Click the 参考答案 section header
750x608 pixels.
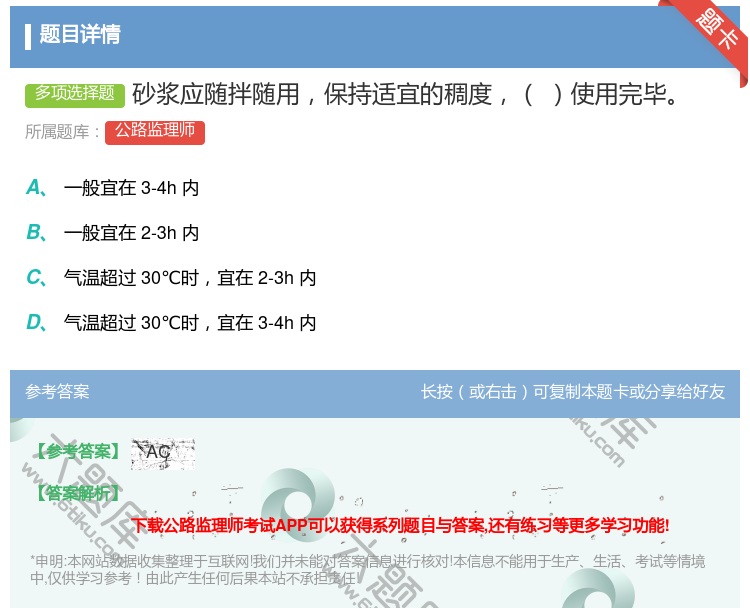[57, 392]
